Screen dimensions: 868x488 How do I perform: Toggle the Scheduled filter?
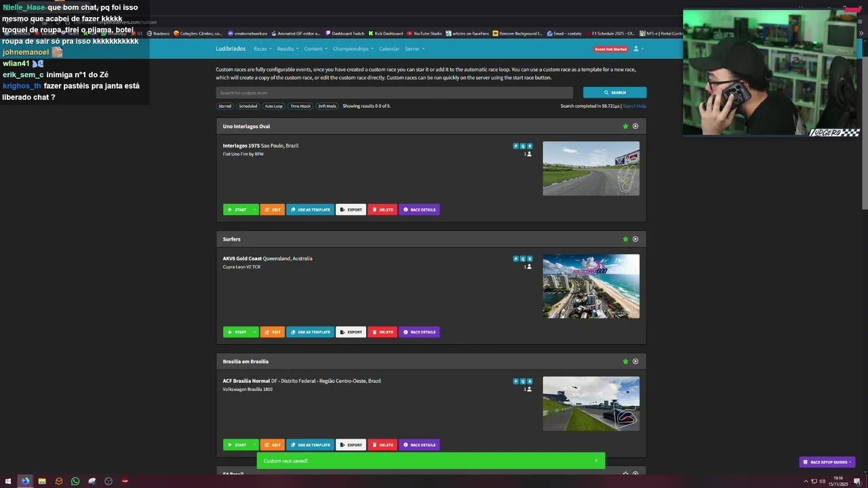pyautogui.click(x=248, y=106)
